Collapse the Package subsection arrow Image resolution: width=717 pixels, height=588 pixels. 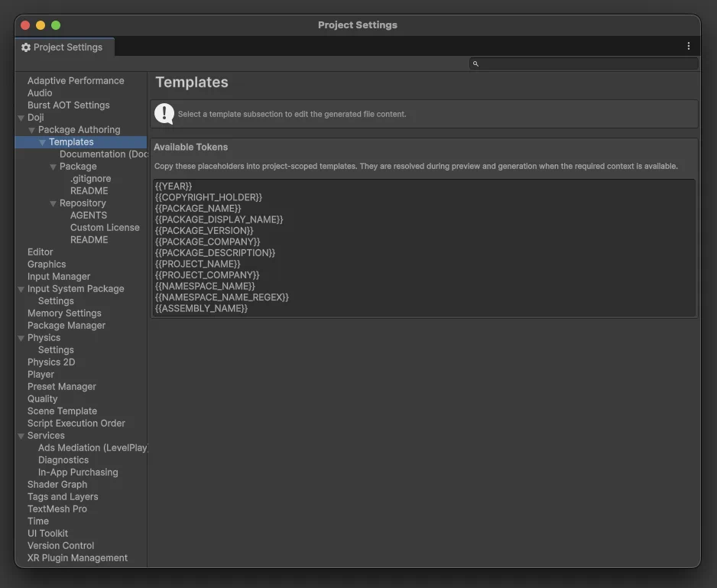(x=53, y=167)
